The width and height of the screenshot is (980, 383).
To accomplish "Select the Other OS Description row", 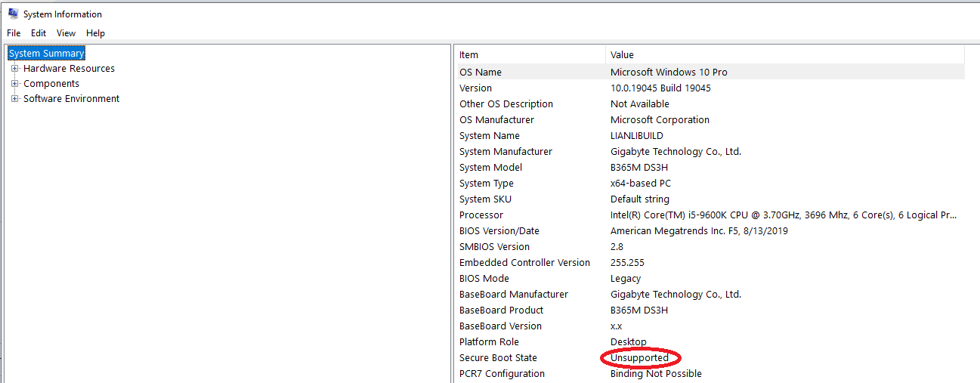I will tap(710, 104).
